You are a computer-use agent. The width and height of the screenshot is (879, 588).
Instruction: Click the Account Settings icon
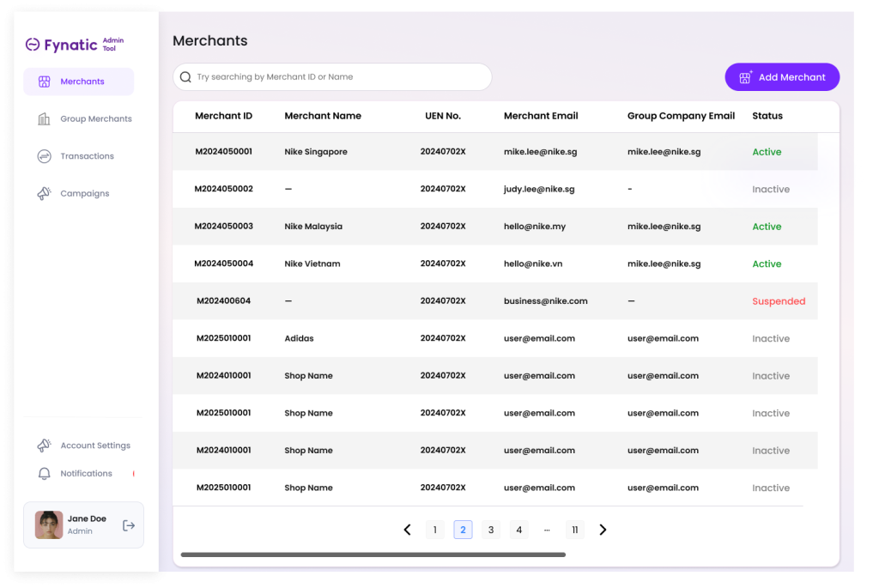point(44,446)
